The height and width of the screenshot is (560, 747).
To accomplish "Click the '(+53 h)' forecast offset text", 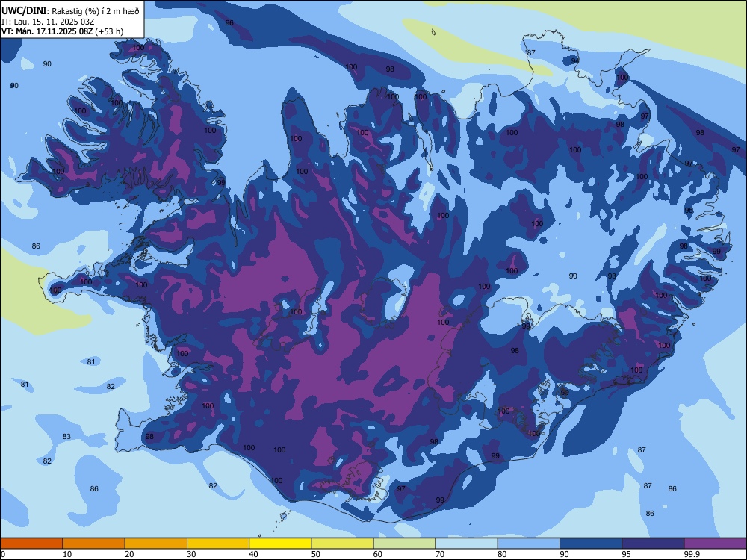I will [x=109, y=31].
